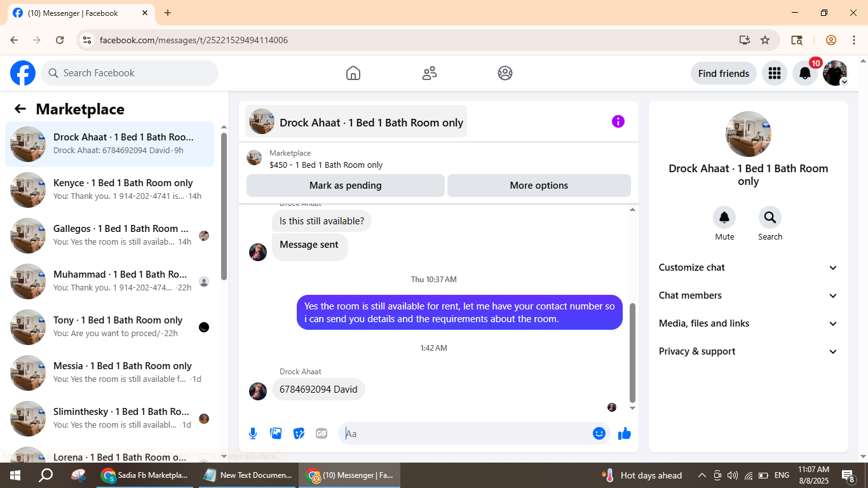This screenshot has width=868, height=488.
Task: Open the Facebook logo home link
Action: click(x=23, y=73)
